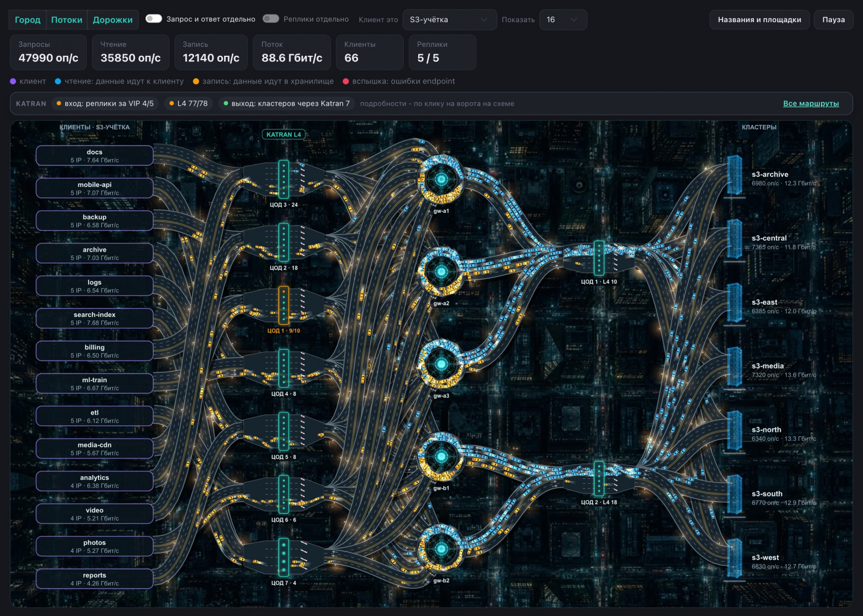Select the Katran gate ЦОД 6 · 6

pos(284,494)
